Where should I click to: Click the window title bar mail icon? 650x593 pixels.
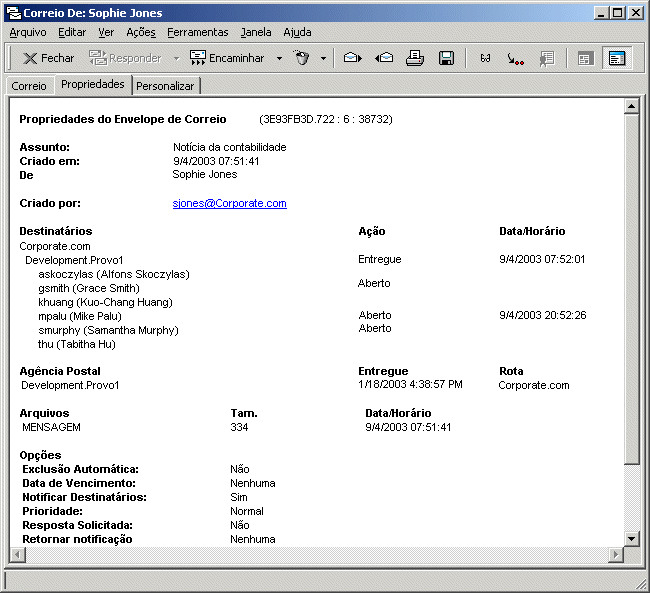(14, 13)
